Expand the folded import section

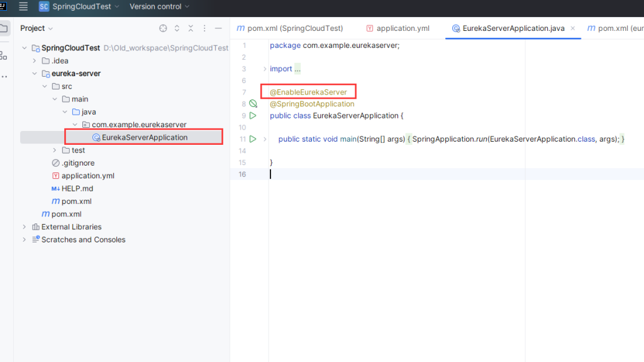(265, 69)
